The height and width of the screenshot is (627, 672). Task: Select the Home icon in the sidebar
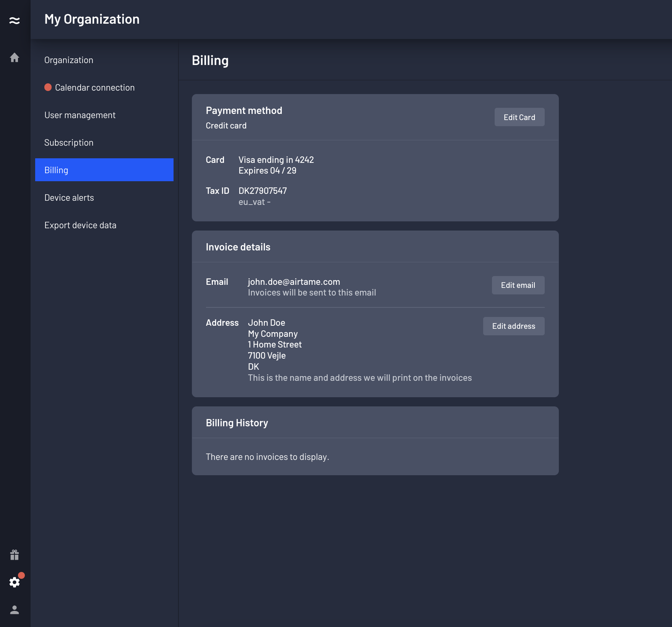pyautogui.click(x=15, y=57)
